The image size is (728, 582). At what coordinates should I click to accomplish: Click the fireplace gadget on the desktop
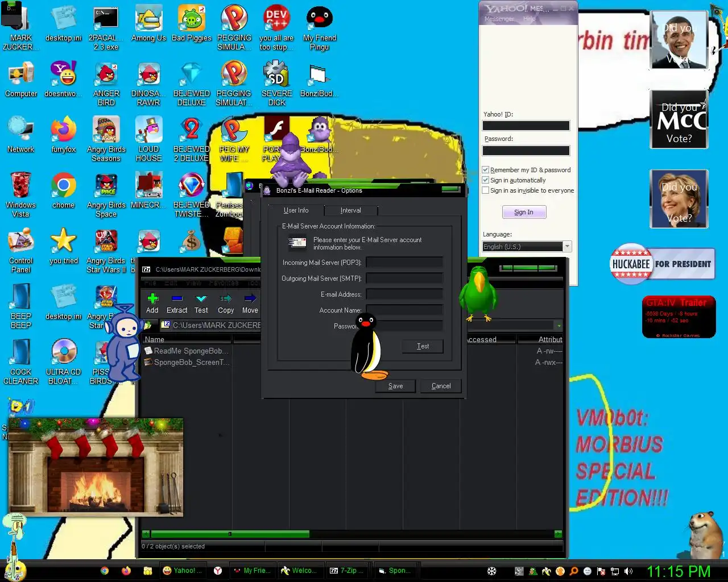coord(96,467)
